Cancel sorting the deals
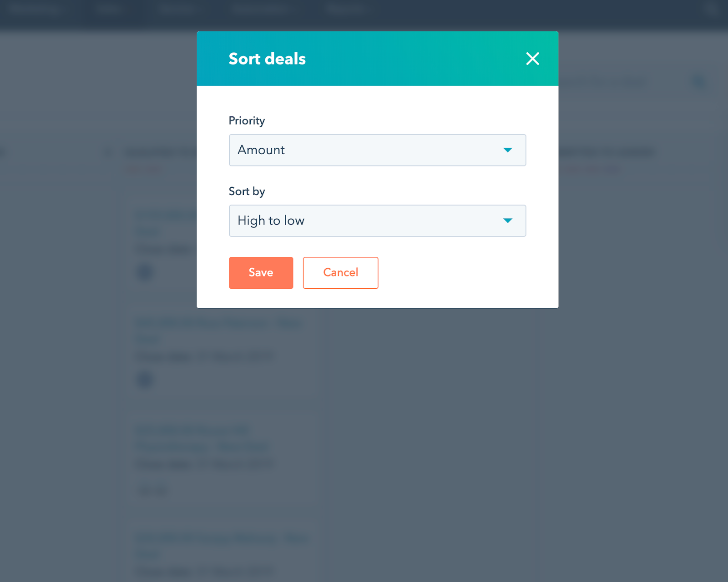Screen dimensions: 728x582 (340, 273)
